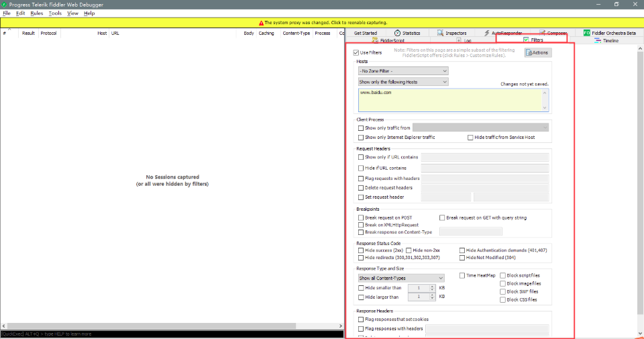The image size is (644, 339).
Task: Enable Time HeatMap checkbox
Action: 462,275
